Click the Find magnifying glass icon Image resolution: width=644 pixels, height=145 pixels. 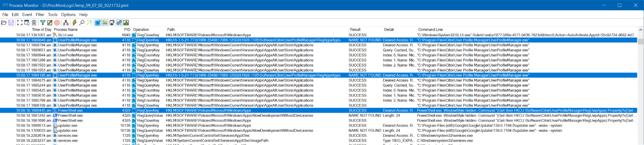[82, 23]
